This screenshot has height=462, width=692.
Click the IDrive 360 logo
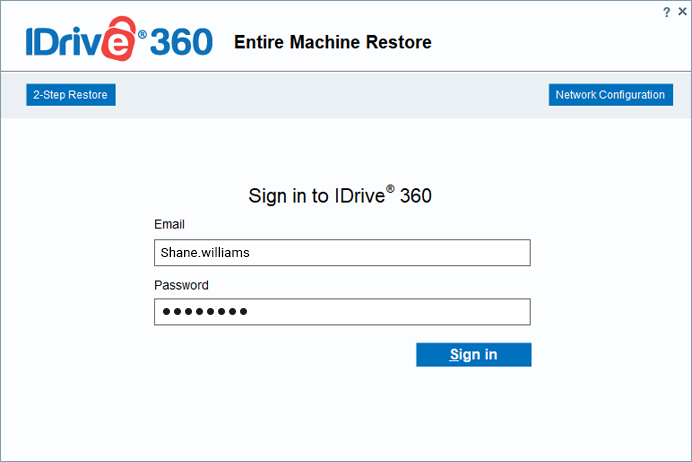pos(119,39)
